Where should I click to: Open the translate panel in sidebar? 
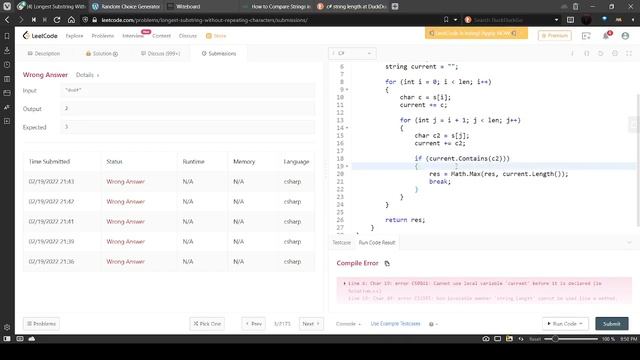7,107
